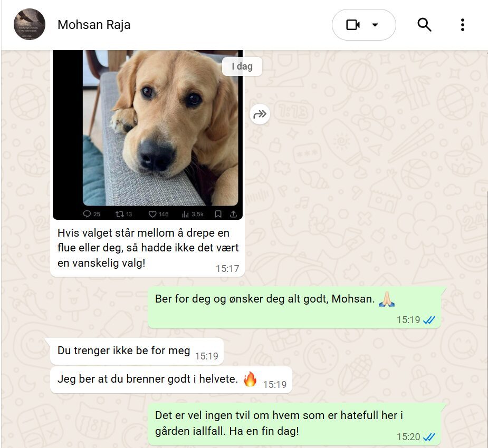Search within this chat
Image resolution: width=488 pixels, height=448 pixels.
(424, 25)
